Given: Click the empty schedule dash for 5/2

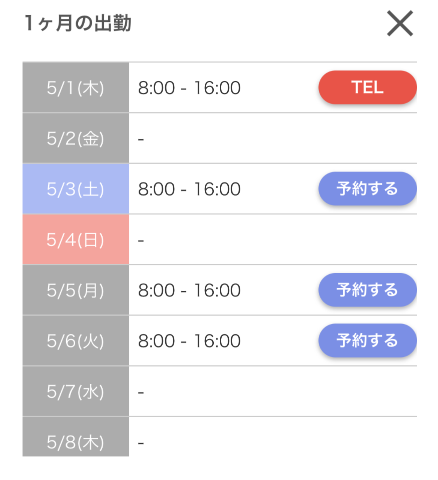Looking at the screenshot, I should [x=141, y=139].
